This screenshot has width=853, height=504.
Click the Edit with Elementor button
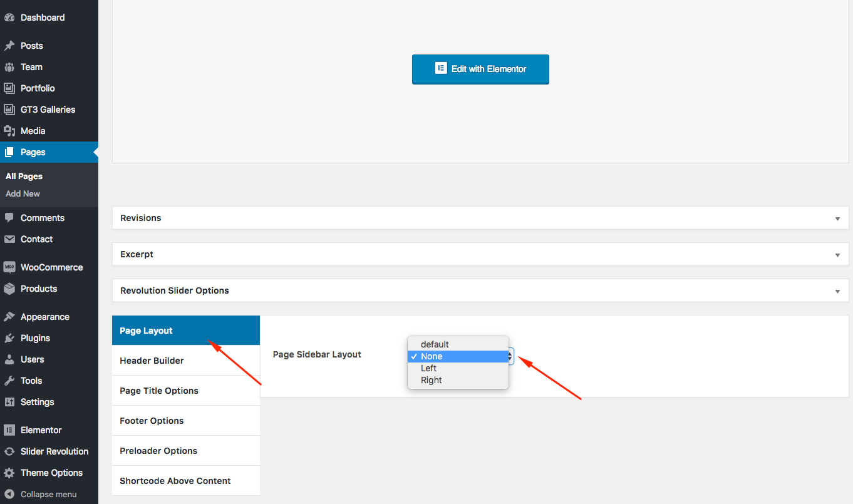tap(480, 69)
